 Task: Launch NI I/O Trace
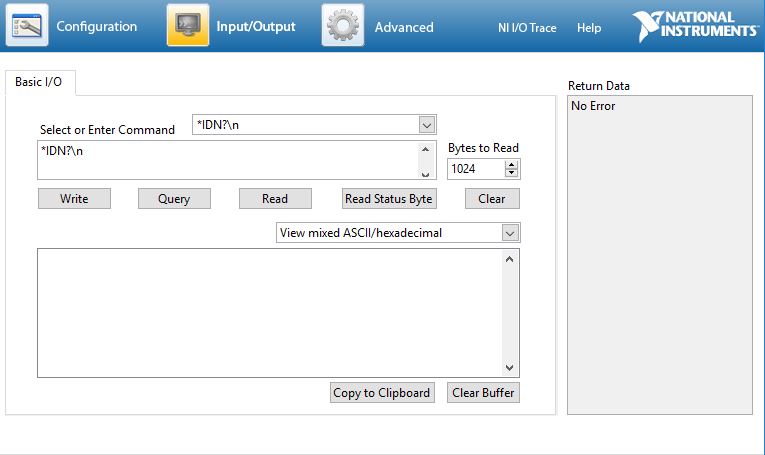(527, 28)
